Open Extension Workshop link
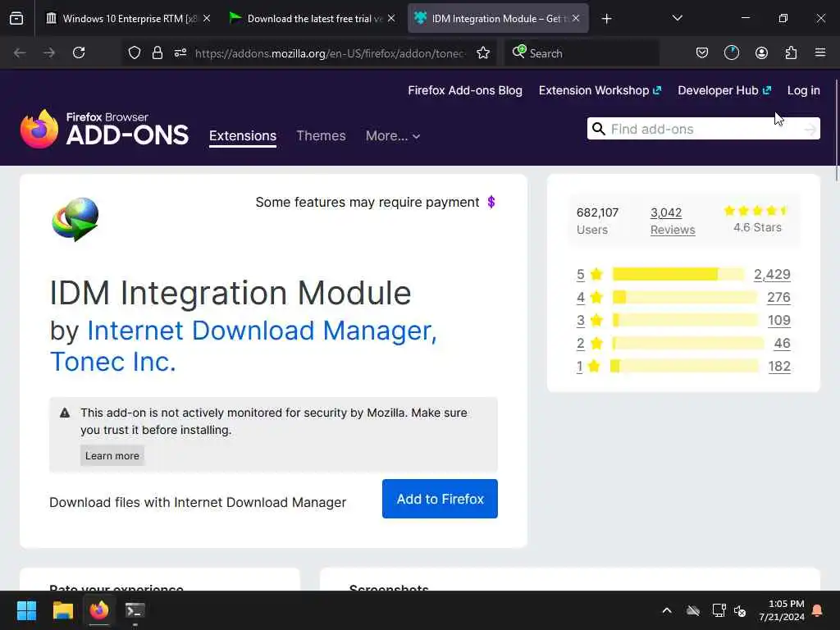The image size is (840, 630). 600,90
